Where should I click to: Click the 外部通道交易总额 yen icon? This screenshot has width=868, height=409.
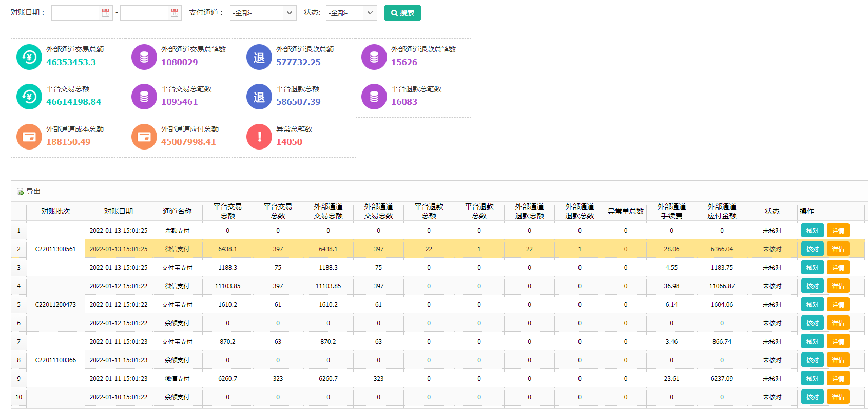pos(29,57)
